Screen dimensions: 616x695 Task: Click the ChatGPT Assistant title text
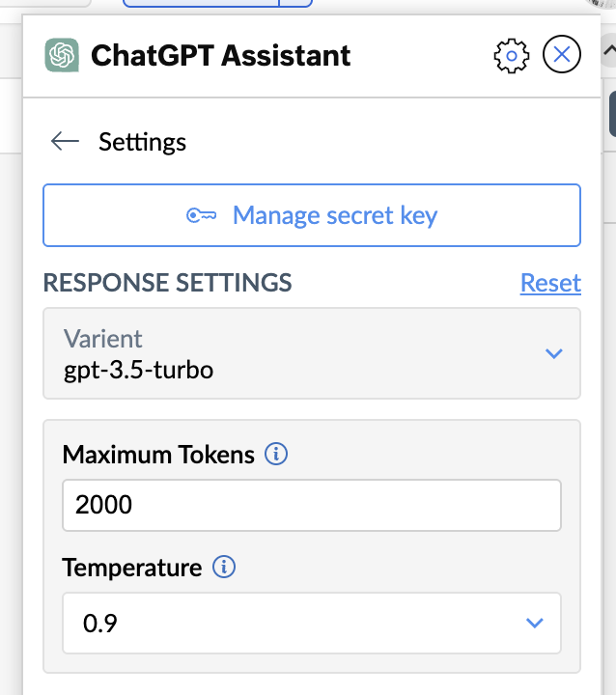pyautogui.click(x=220, y=56)
